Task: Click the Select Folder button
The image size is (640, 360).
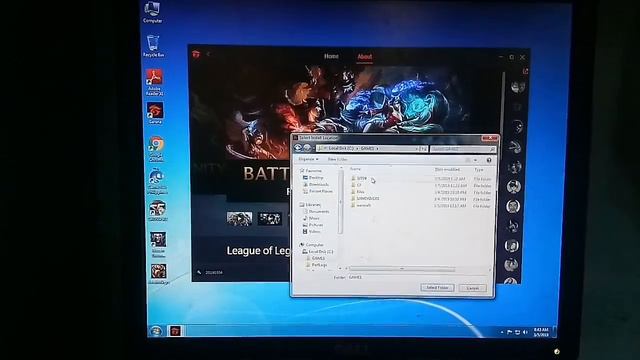Action: click(437, 288)
